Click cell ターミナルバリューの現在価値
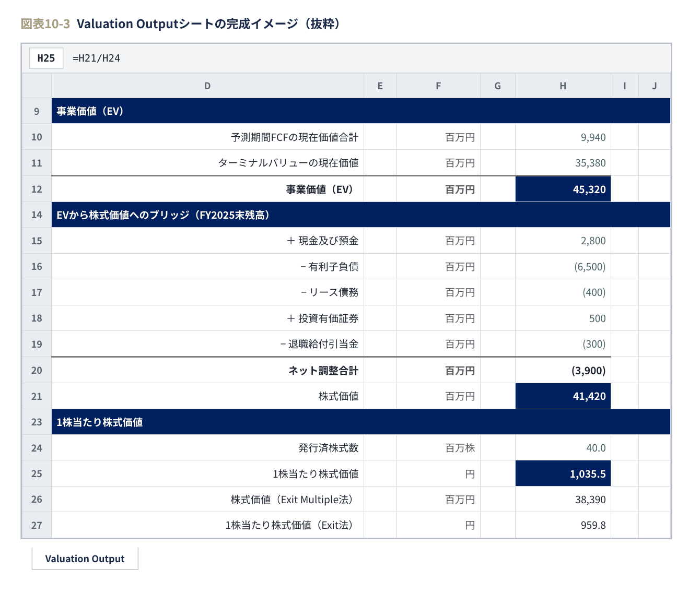The width and height of the screenshot is (700, 593). [x=207, y=163]
